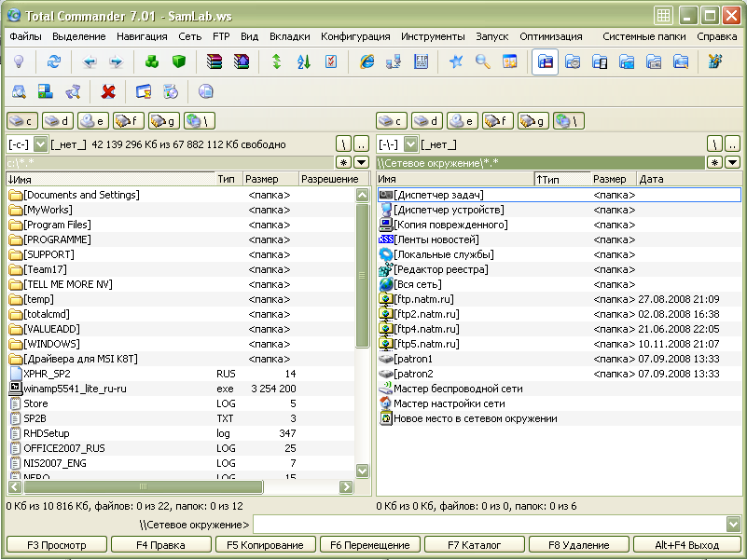Open the Системные папки menu
The height and width of the screenshot is (560, 747).
point(644,36)
